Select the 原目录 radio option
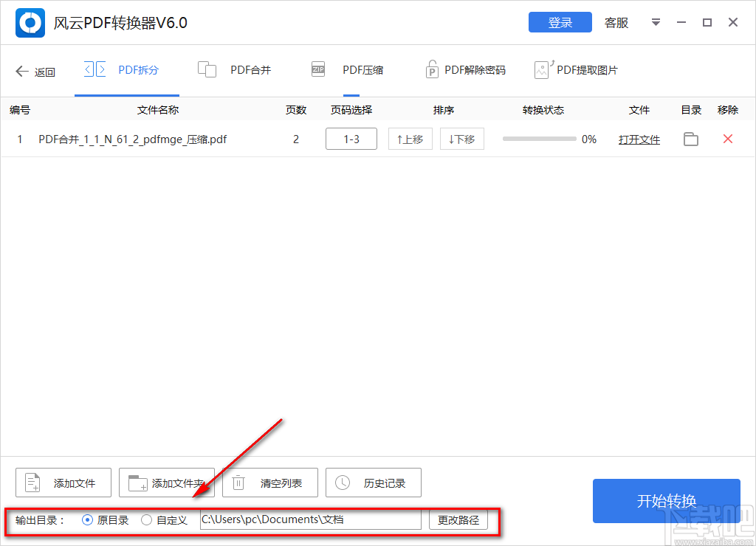This screenshot has height=546, width=756. tap(86, 519)
